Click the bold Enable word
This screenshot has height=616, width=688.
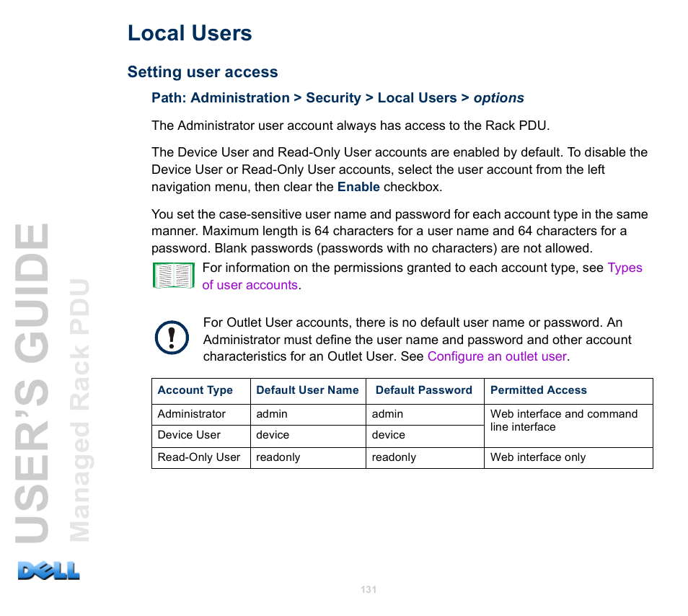click(x=358, y=187)
